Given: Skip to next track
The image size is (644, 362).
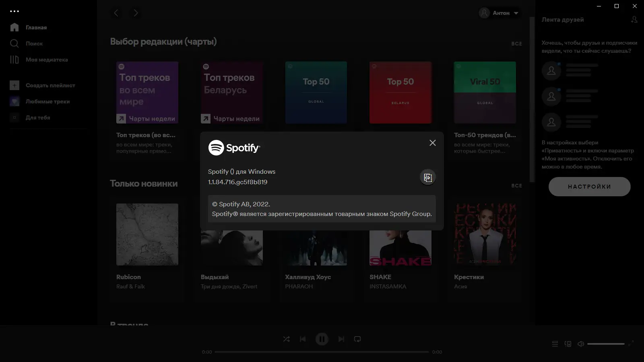Looking at the screenshot, I should pyautogui.click(x=341, y=339).
